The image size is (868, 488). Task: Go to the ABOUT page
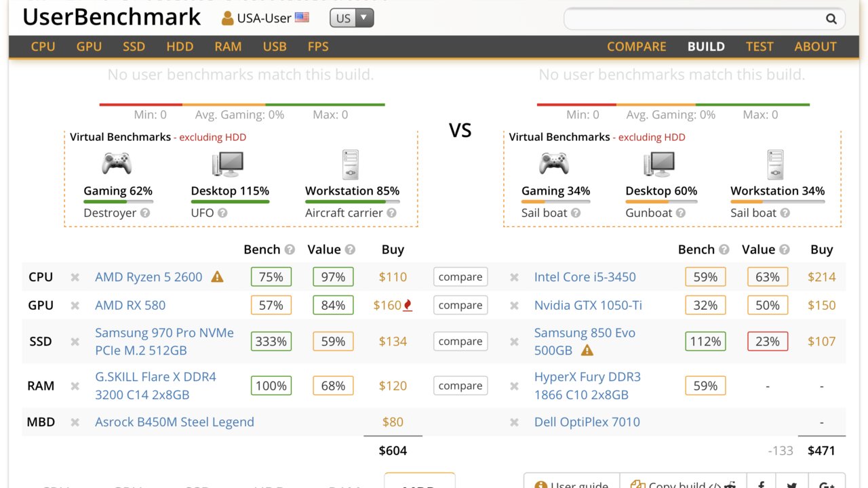point(815,47)
